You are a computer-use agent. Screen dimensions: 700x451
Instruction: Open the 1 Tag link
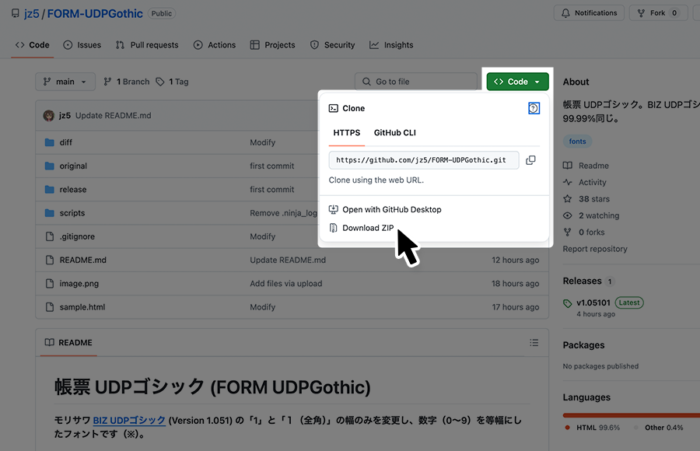(172, 82)
